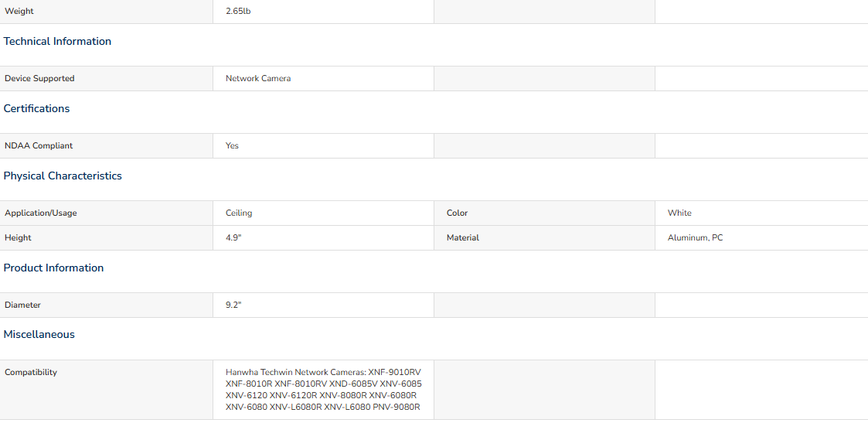
Task: Click the Physical Characteristics section heading
Action: [x=63, y=176]
